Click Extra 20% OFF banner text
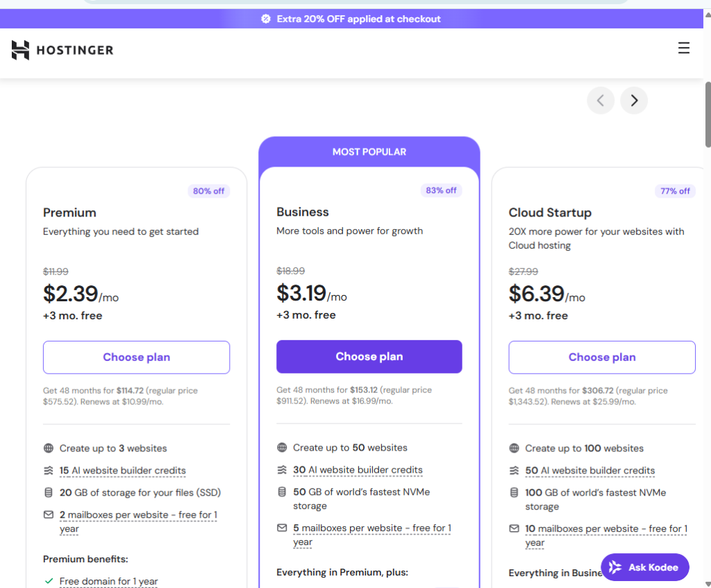This screenshot has height=588, width=711. coord(359,19)
